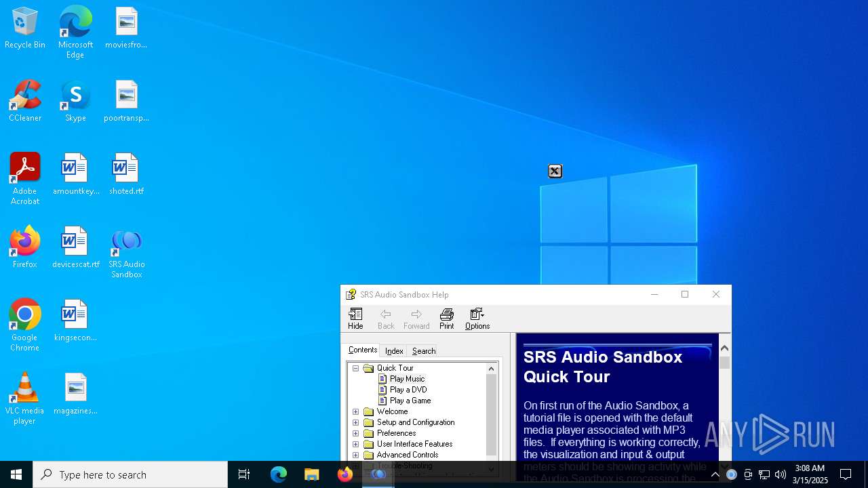Select the SRS Audio Sandbox desktop icon

click(x=126, y=253)
